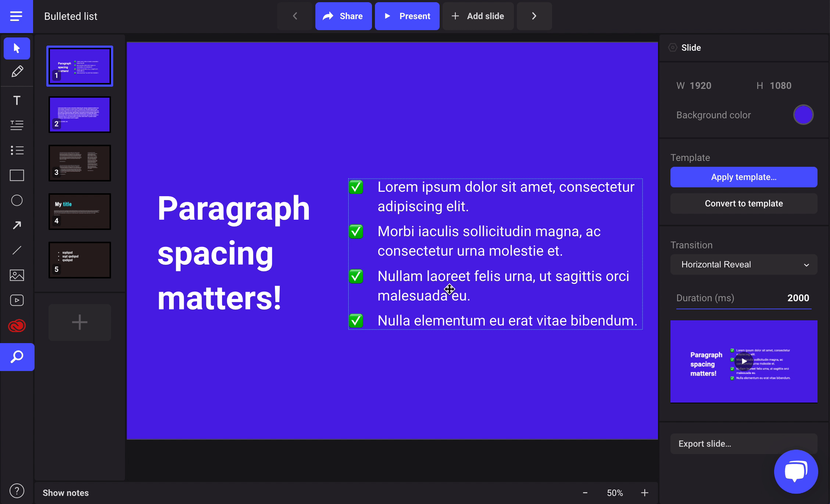Open the background color swatch
The width and height of the screenshot is (830, 504).
tap(803, 115)
